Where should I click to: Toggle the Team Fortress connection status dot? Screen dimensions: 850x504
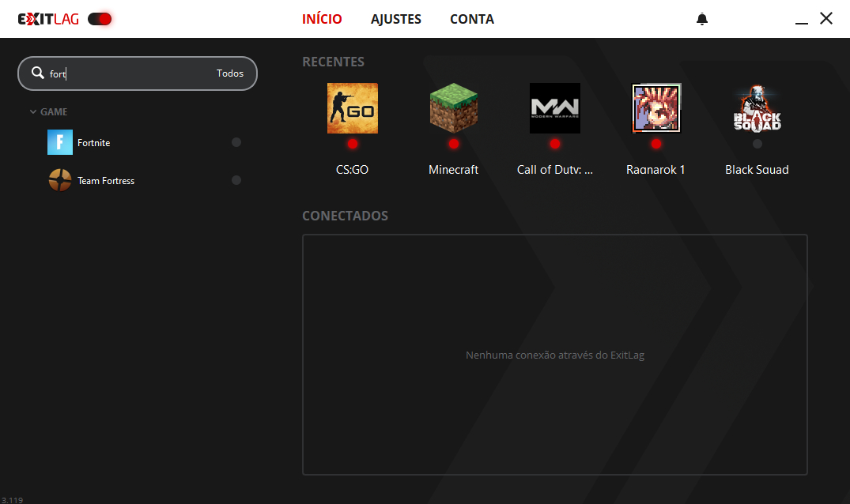click(236, 180)
